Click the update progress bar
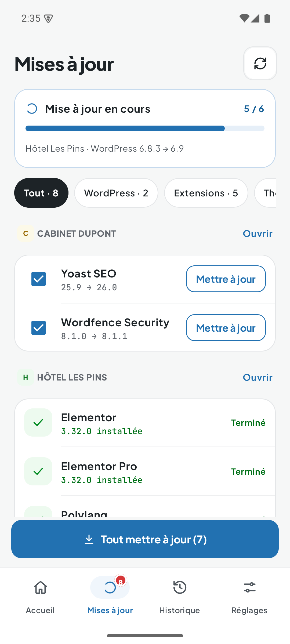 145,129
